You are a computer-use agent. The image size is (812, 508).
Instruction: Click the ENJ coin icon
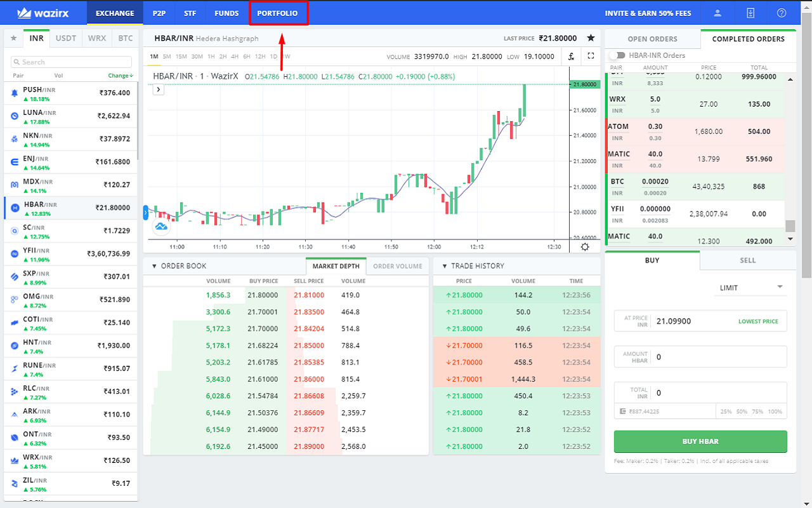[15, 162]
